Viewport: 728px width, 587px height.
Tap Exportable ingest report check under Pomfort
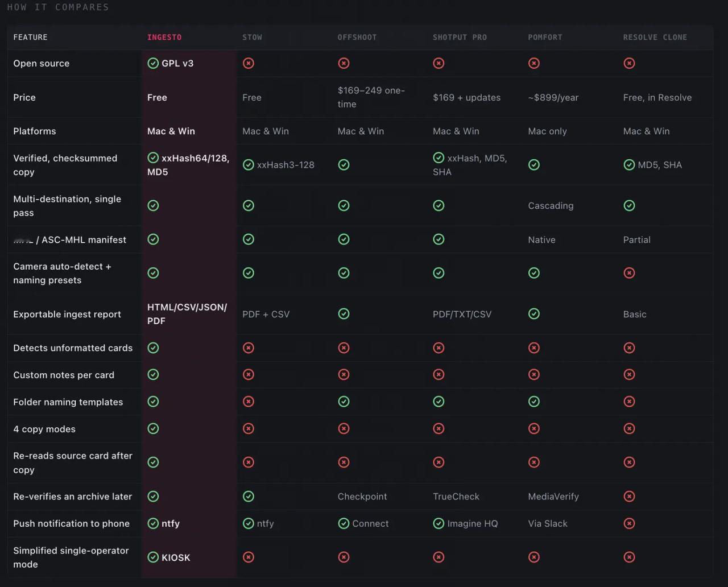pos(534,314)
